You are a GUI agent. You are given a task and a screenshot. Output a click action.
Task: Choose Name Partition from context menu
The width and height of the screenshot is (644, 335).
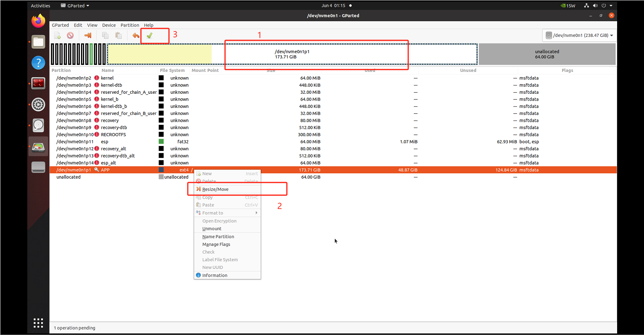[x=227, y=237]
